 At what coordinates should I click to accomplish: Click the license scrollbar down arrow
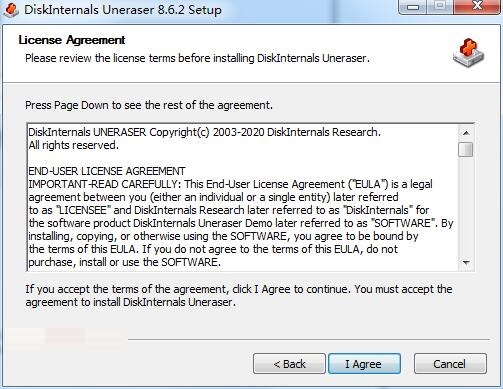[x=466, y=263]
